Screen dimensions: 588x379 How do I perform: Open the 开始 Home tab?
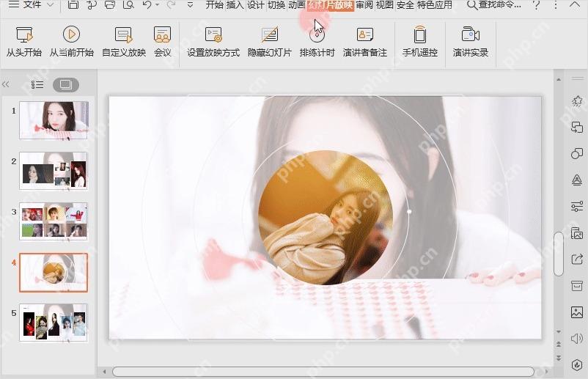click(x=215, y=5)
